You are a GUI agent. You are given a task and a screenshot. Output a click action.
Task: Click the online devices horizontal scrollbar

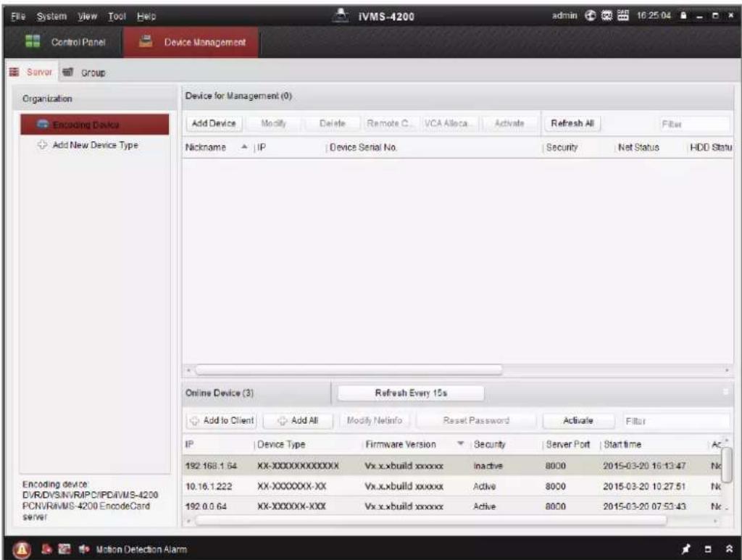click(430, 521)
